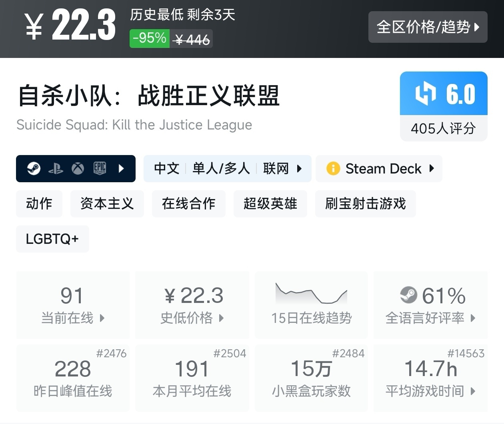Click the Steam icon beside 61%

(408, 295)
